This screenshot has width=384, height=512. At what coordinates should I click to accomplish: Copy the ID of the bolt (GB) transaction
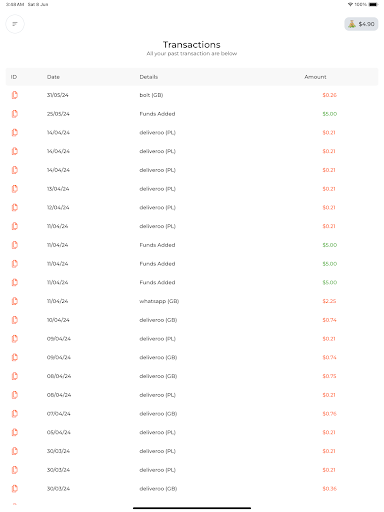tap(15, 95)
